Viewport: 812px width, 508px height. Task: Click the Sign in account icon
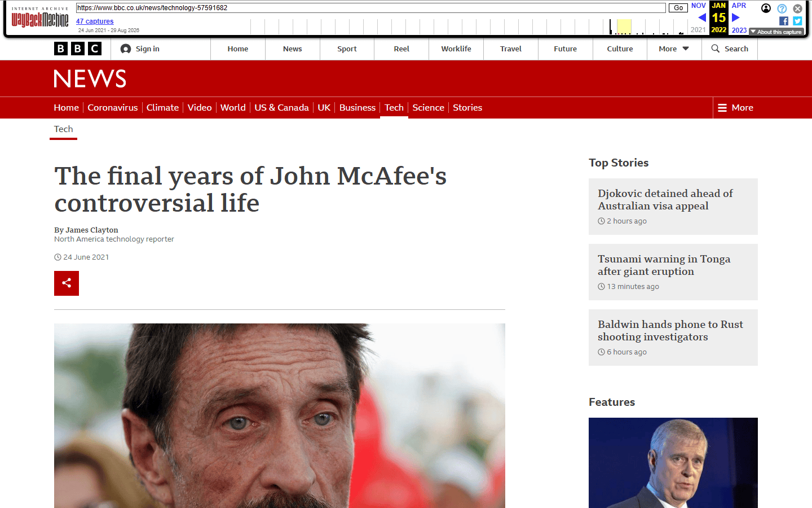[126, 49]
